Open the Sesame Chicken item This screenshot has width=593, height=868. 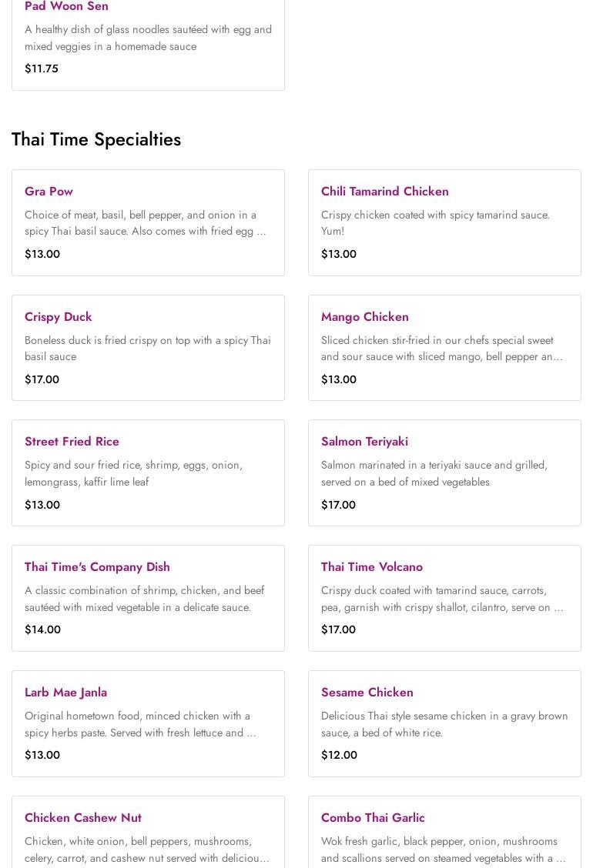367,692
